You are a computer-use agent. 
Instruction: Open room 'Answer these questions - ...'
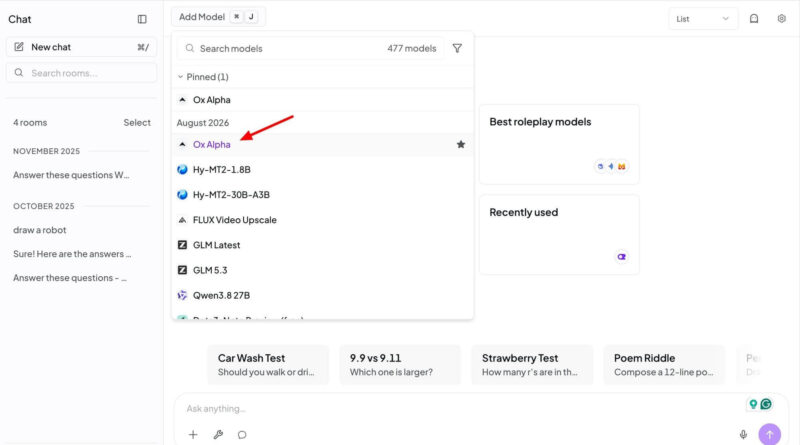coord(70,278)
